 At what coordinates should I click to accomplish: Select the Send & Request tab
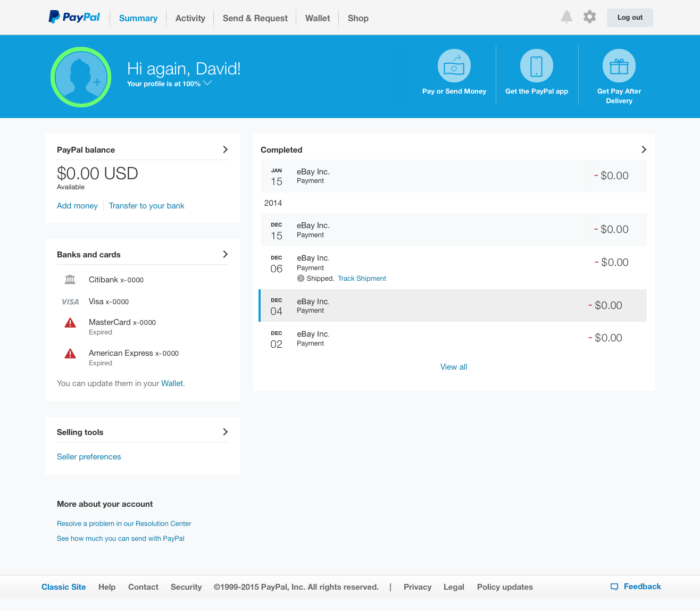[x=255, y=18]
